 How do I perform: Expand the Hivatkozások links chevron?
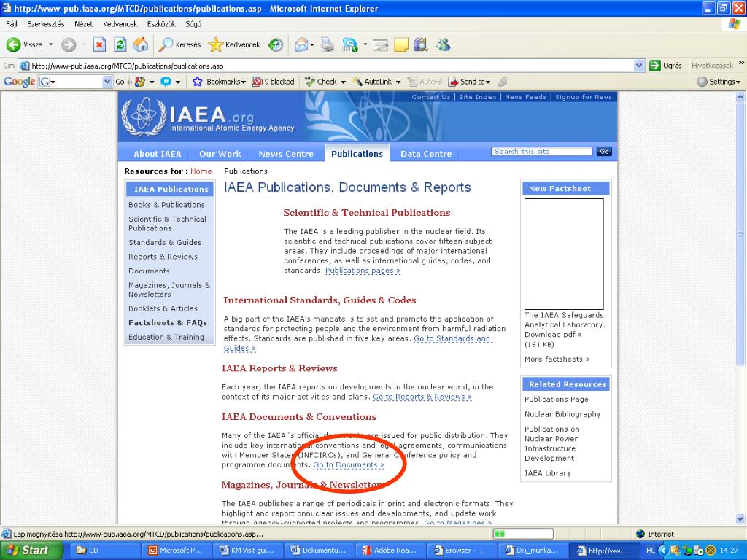tap(741, 63)
